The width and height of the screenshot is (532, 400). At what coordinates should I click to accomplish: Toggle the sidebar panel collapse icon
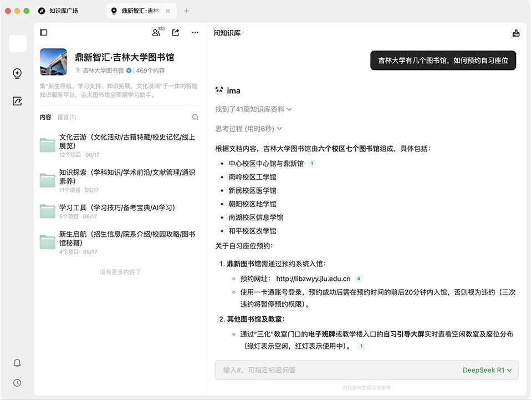(44, 33)
